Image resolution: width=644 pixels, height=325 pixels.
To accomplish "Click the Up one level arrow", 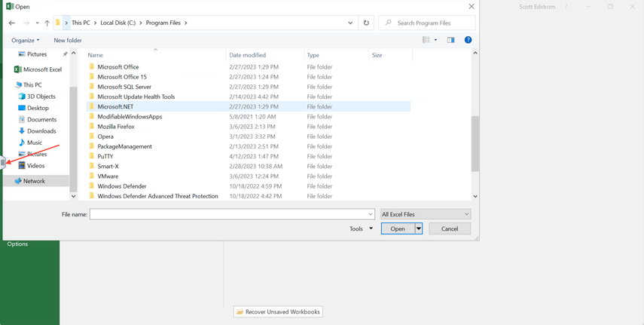I will (47, 23).
